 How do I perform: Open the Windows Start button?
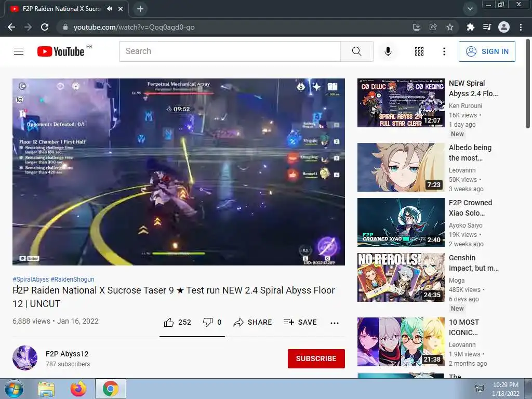pos(14,389)
